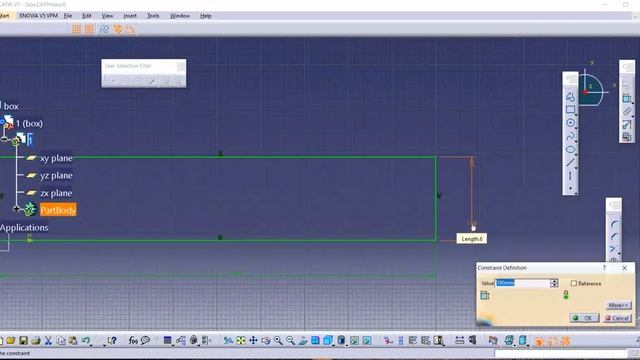Open the File menu
Screen dimensions: 640x360
click(68, 16)
